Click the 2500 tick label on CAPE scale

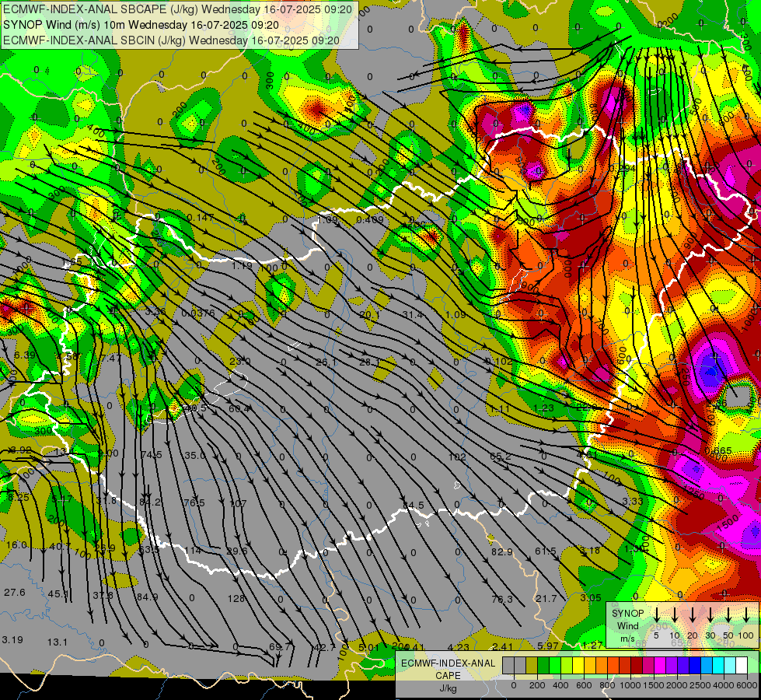coord(700,685)
